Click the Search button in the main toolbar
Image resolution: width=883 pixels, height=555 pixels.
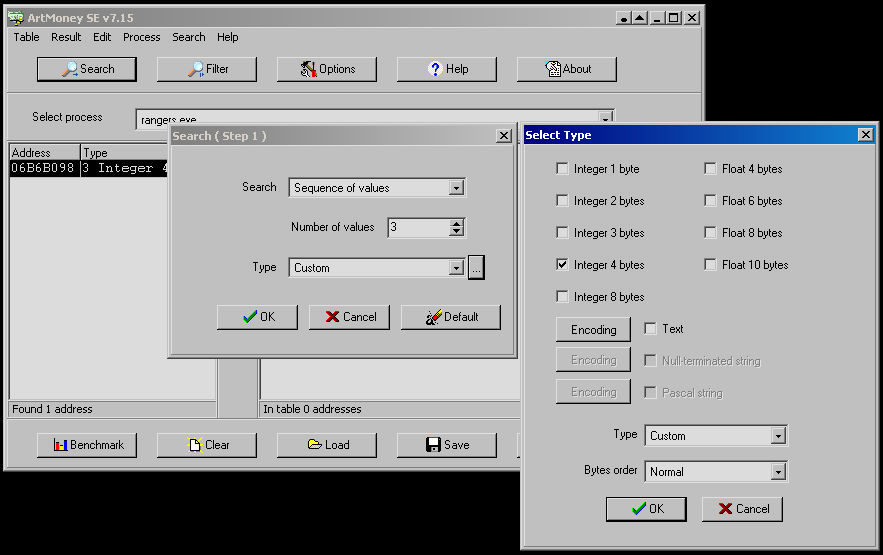(x=87, y=69)
